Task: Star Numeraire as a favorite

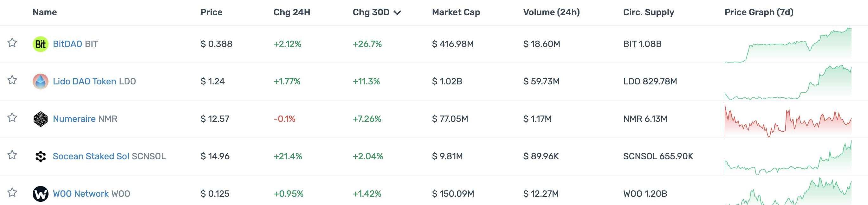Action: pyautogui.click(x=12, y=118)
